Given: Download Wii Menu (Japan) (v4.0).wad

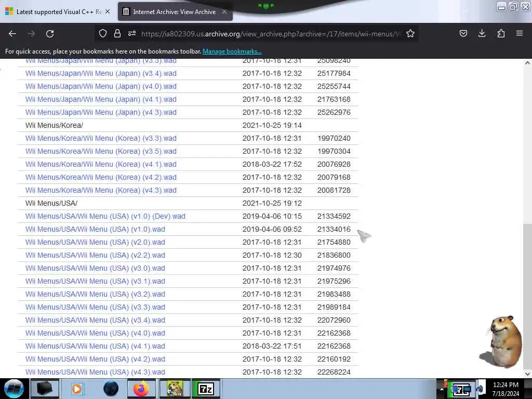Looking at the screenshot, I should tap(101, 86).
